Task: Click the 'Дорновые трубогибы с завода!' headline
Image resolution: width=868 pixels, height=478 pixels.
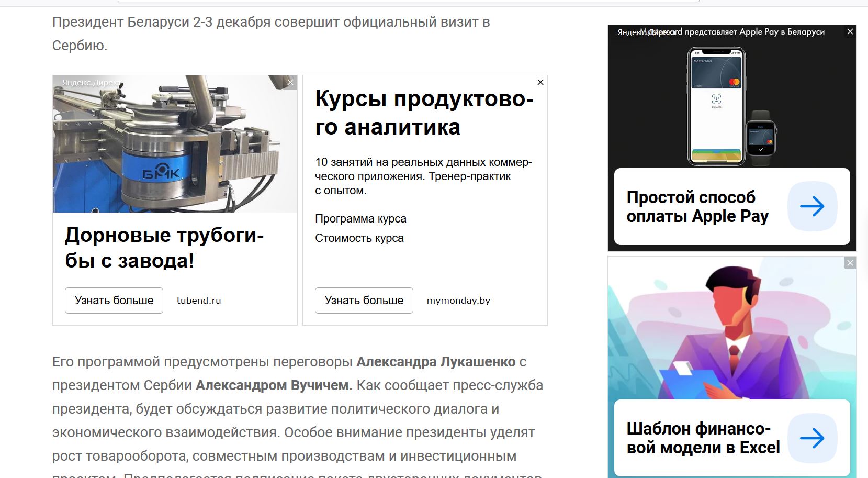Action: (164, 248)
